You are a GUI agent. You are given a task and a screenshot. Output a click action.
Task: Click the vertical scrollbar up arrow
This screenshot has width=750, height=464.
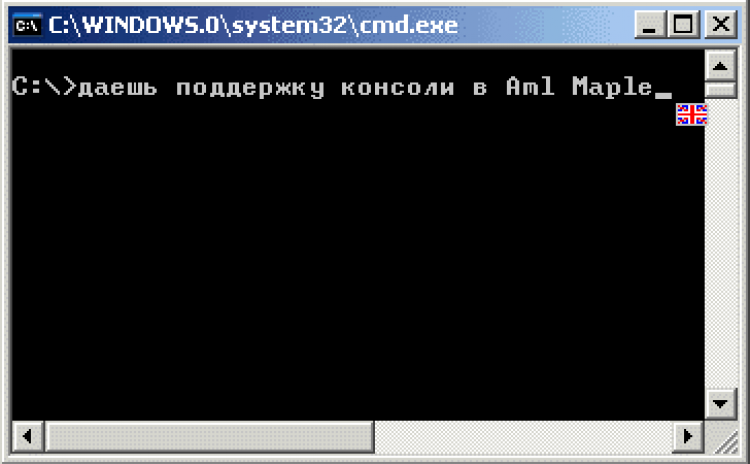click(720, 66)
